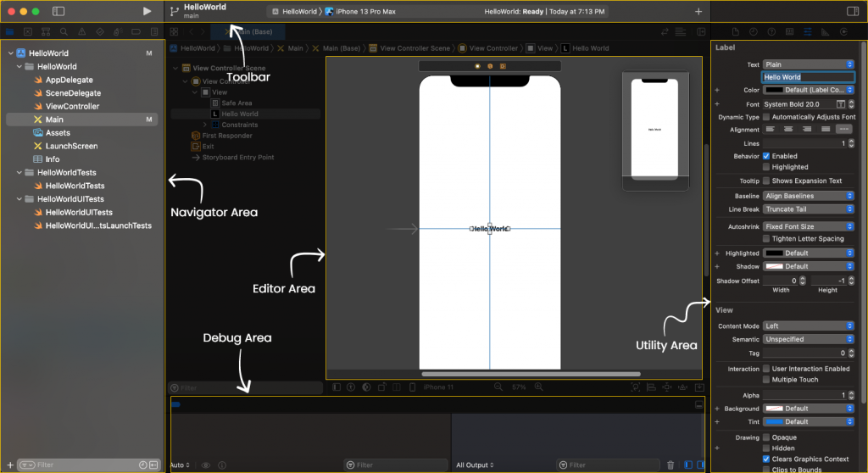The width and height of the screenshot is (868, 473).
Task: Open the Background color swatch
Action: (774, 409)
